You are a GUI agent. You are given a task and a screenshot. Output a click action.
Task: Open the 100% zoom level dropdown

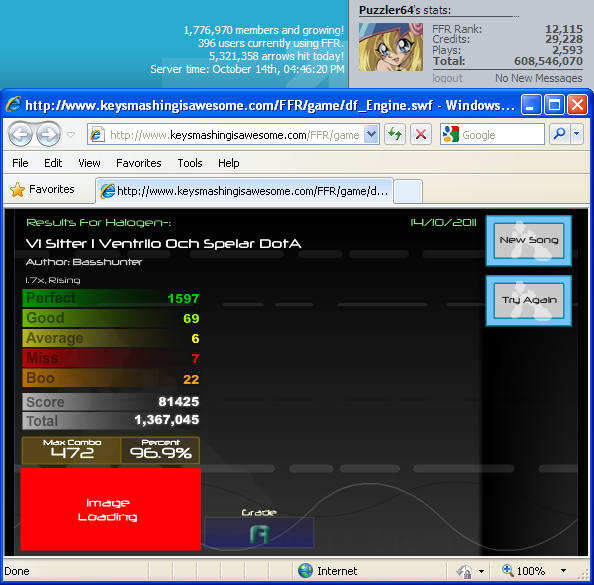click(x=563, y=571)
